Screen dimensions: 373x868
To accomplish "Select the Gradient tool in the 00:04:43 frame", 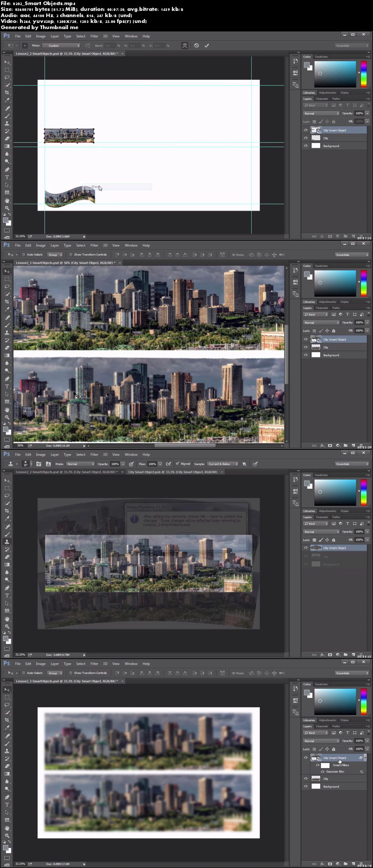I will 7,565.
